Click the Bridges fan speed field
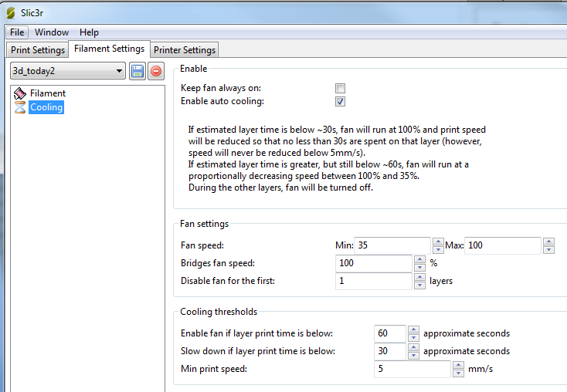This screenshot has height=392, width=567. (374, 263)
